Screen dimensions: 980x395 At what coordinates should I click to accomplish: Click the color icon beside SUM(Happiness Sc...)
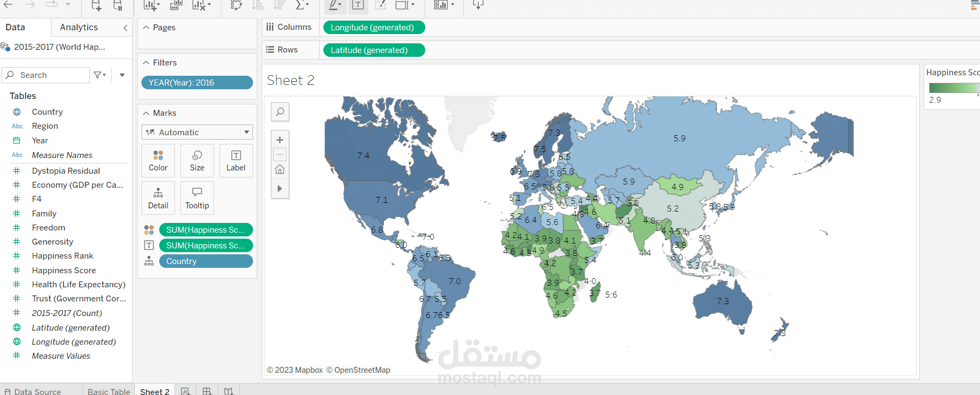coord(149,229)
